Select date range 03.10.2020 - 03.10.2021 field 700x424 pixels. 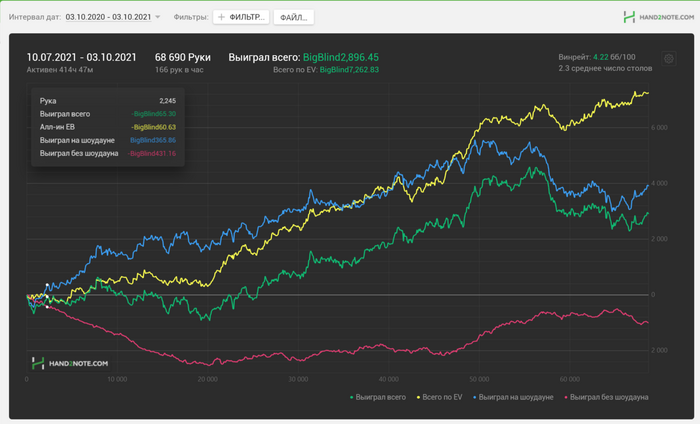tap(108, 17)
